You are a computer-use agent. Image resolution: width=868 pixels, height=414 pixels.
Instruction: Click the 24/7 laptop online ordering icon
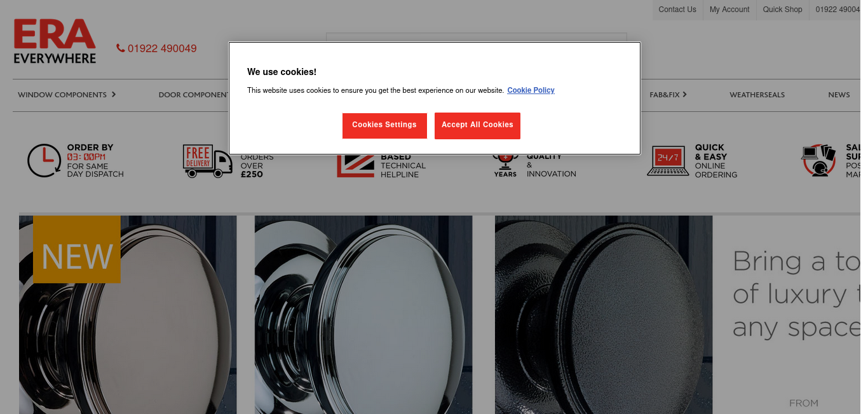(x=668, y=161)
